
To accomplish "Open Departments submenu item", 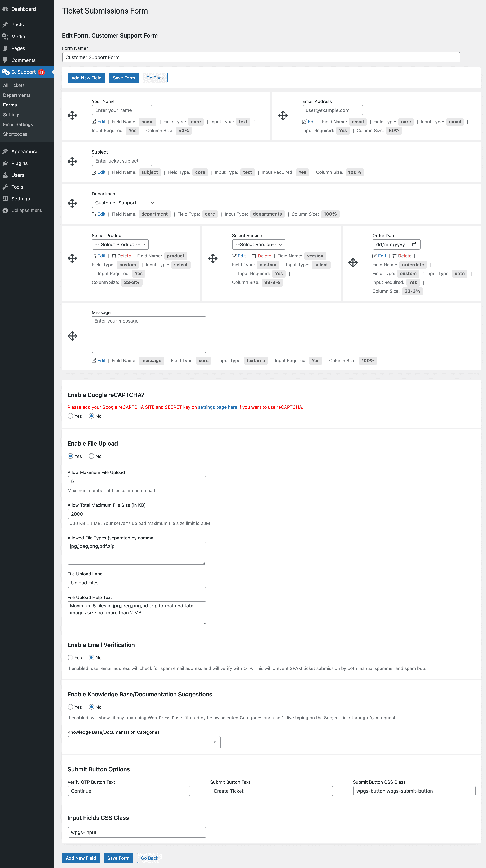I will click(x=17, y=95).
